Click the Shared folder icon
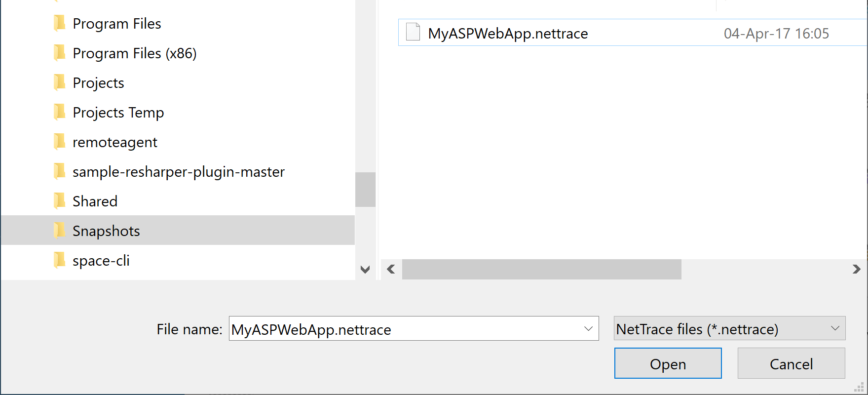 pos(59,201)
